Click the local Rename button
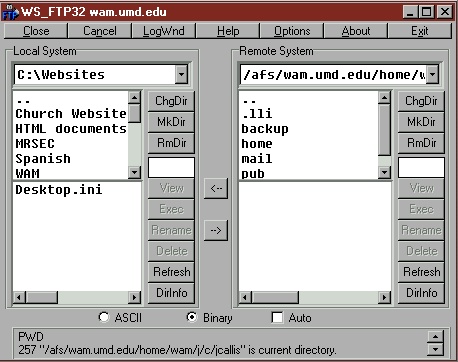This screenshot has height=362, width=458. [171, 230]
